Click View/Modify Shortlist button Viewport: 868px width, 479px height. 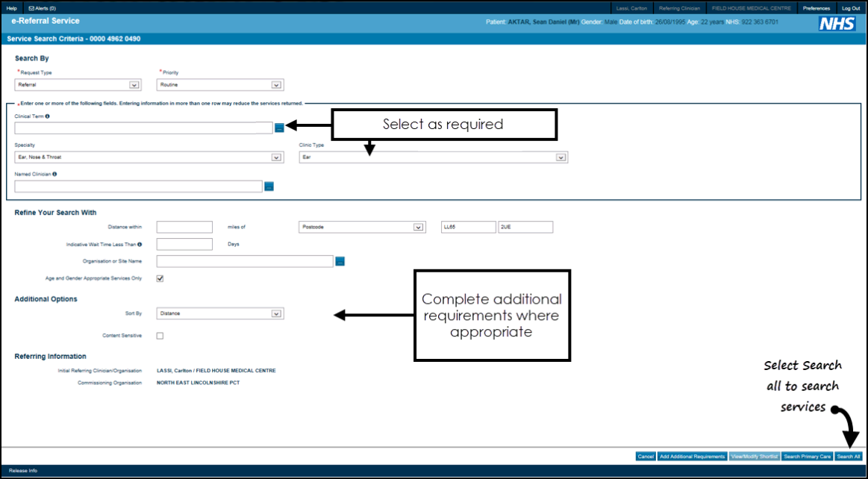click(x=755, y=457)
